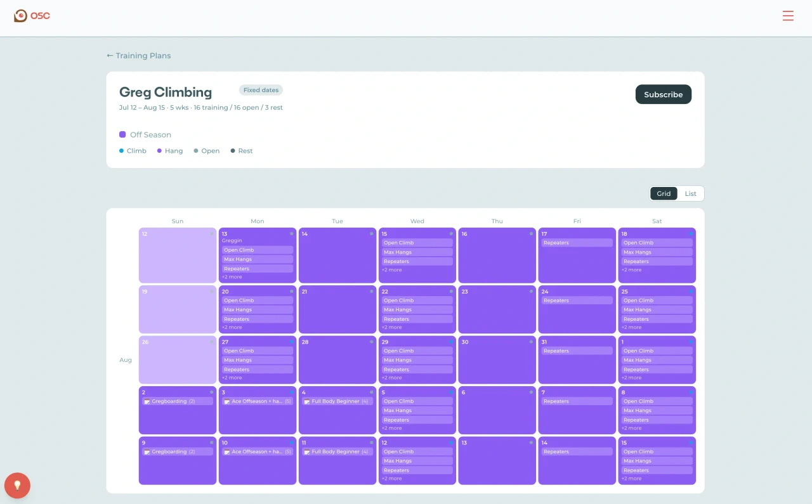
Task: Click calendar icon on Aug 11 Full Body Beginner
Action: (307, 452)
